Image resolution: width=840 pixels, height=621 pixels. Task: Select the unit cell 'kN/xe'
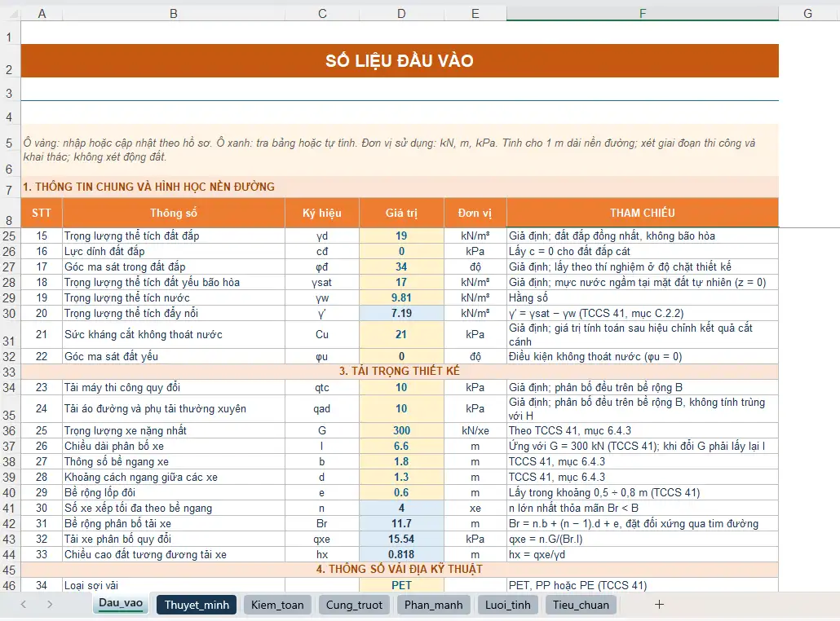(475, 431)
